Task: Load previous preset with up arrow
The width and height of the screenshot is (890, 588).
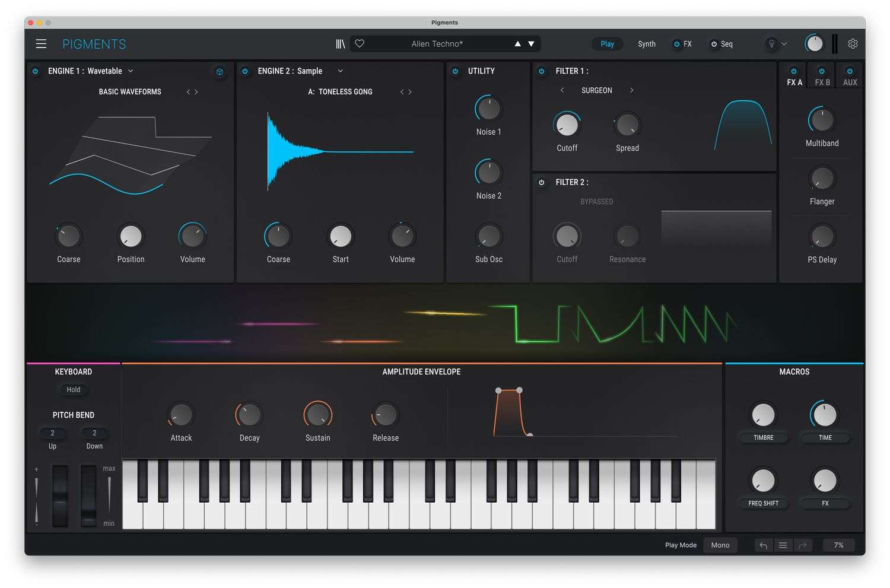Action: [x=517, y=44]
